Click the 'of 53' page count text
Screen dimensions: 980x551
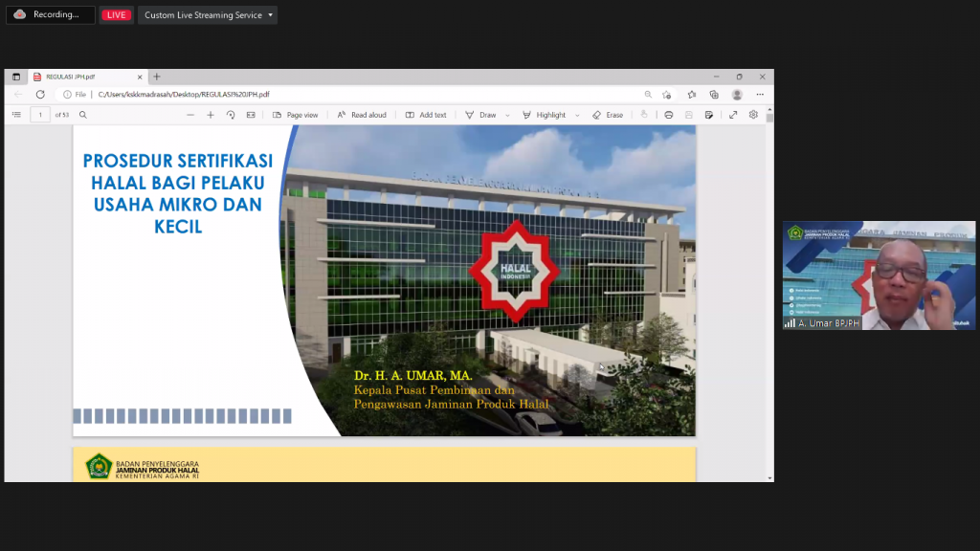(62, 115)
